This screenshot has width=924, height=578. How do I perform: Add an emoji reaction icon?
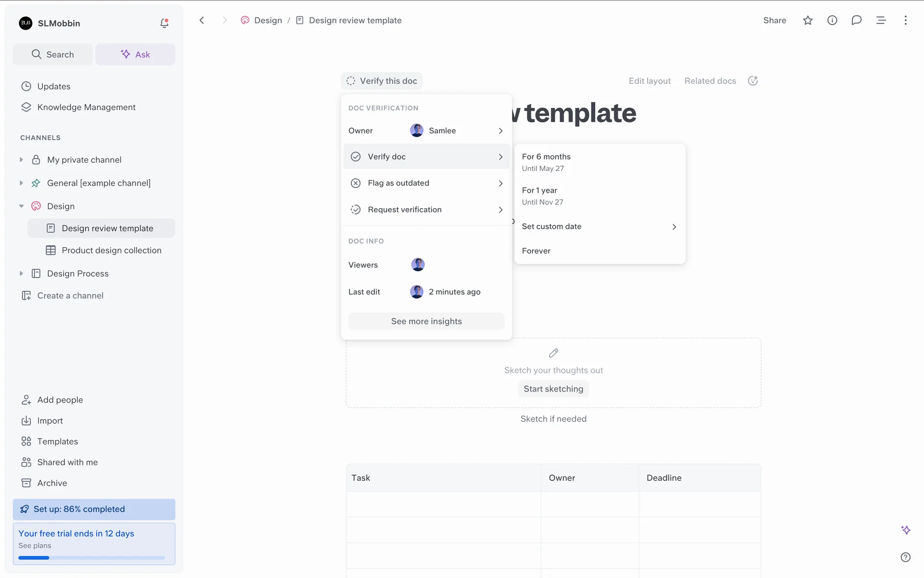pyautogui.click(x=753, y=81)
